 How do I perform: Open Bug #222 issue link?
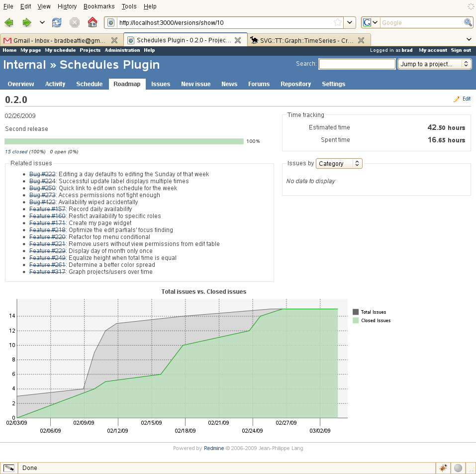[42, 174]
